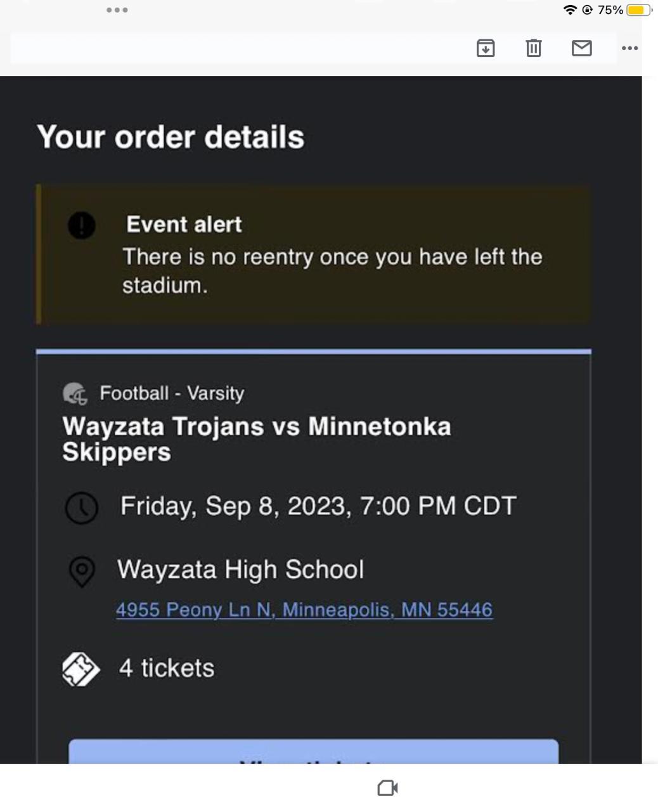The image size is (658, 812).
Task: Click the location pin icon
Action: point(82,571)
